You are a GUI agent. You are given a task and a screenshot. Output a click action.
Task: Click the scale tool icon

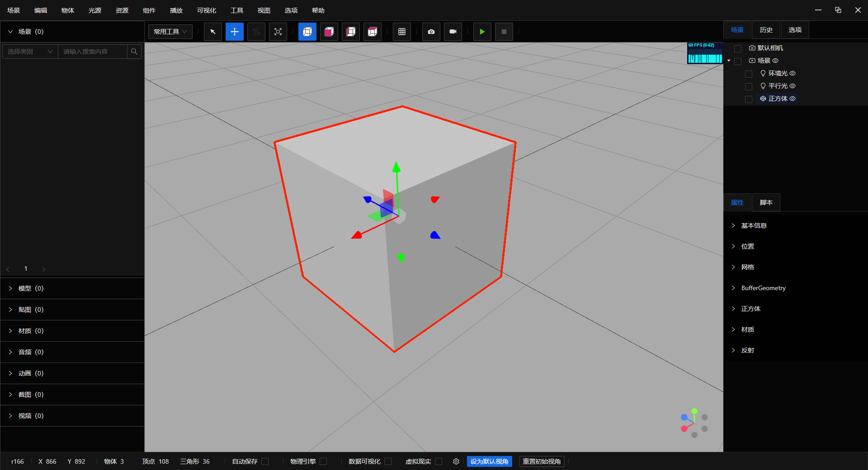click(x=278, y=32)
